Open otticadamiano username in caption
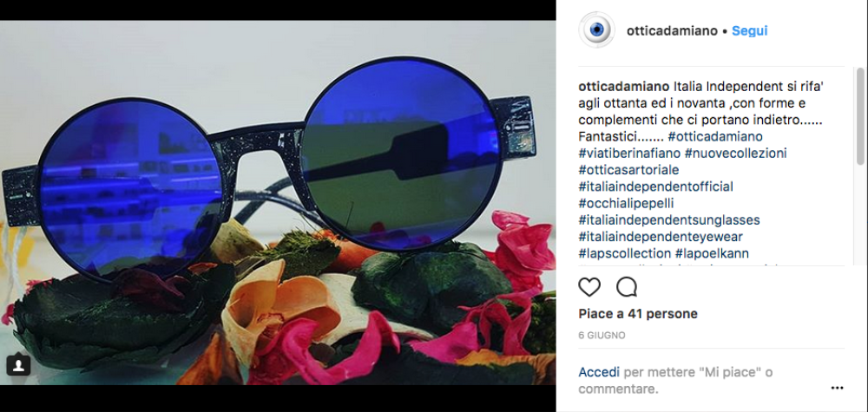Screen dimensions: 868x412 (x=624, y=86)
